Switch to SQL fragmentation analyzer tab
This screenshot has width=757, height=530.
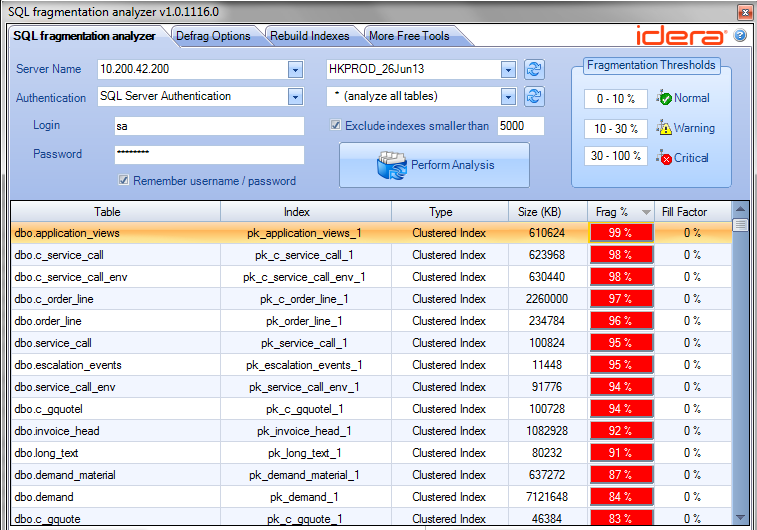pos(84,36)
